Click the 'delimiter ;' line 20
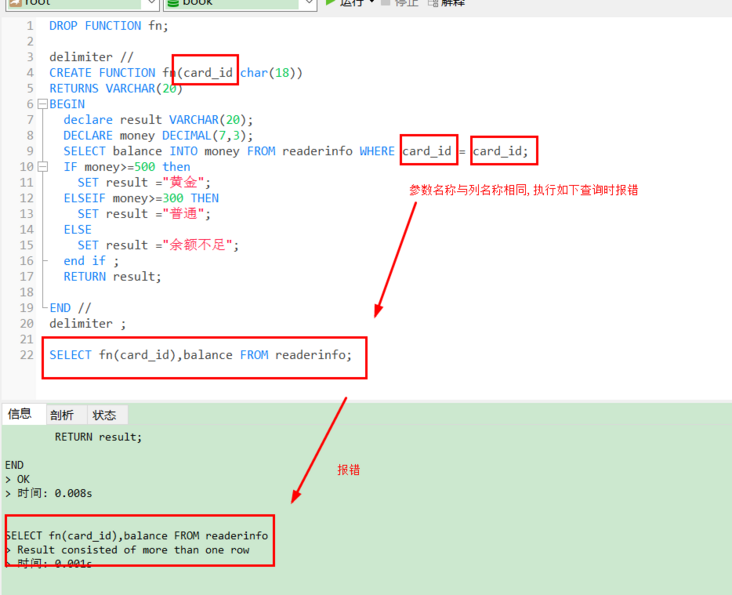This screenshot has height=595, width=732. (x=87, y=324)
